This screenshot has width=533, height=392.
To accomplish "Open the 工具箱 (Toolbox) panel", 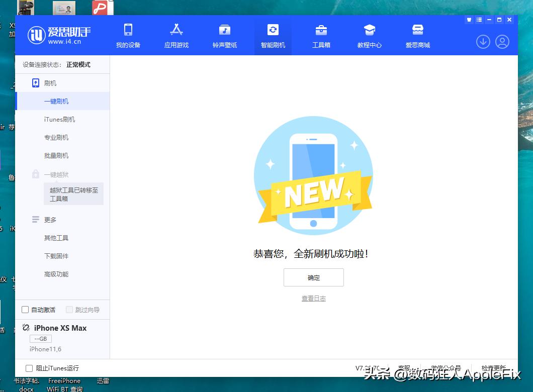I will (x=321, y=35).
